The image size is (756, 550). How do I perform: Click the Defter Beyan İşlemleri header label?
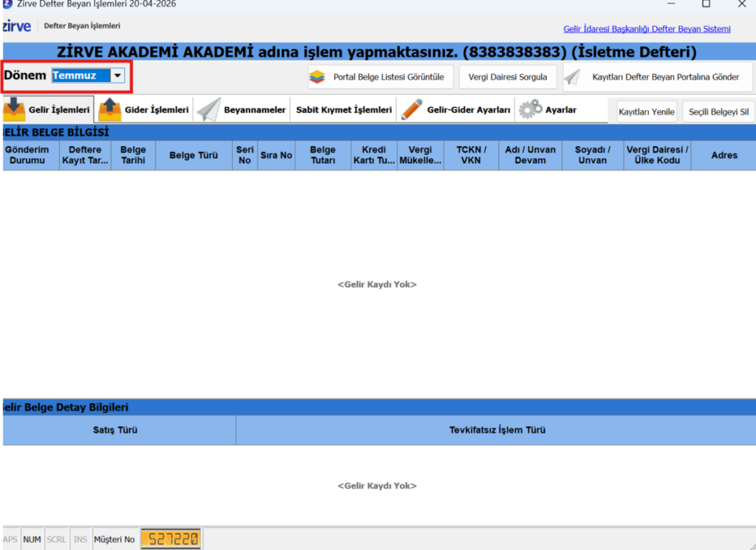click(82, 26)
